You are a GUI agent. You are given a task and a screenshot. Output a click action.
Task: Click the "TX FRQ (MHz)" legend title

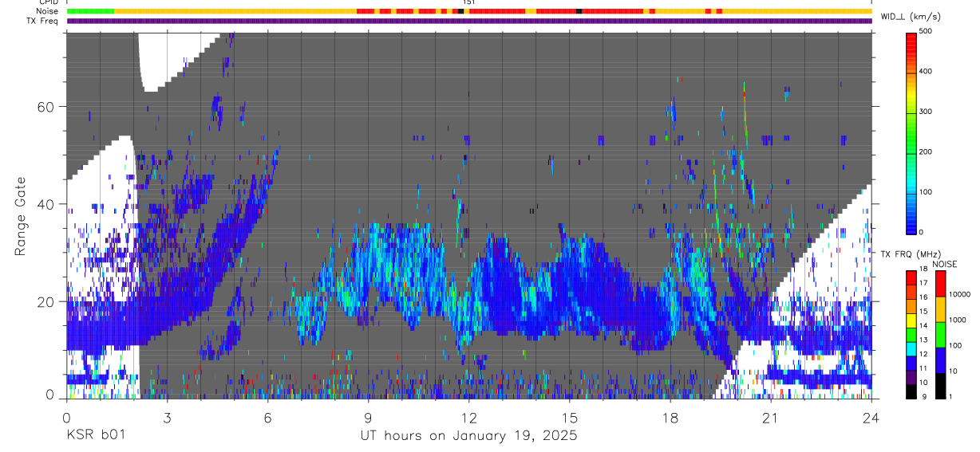(x=910, y=254)
